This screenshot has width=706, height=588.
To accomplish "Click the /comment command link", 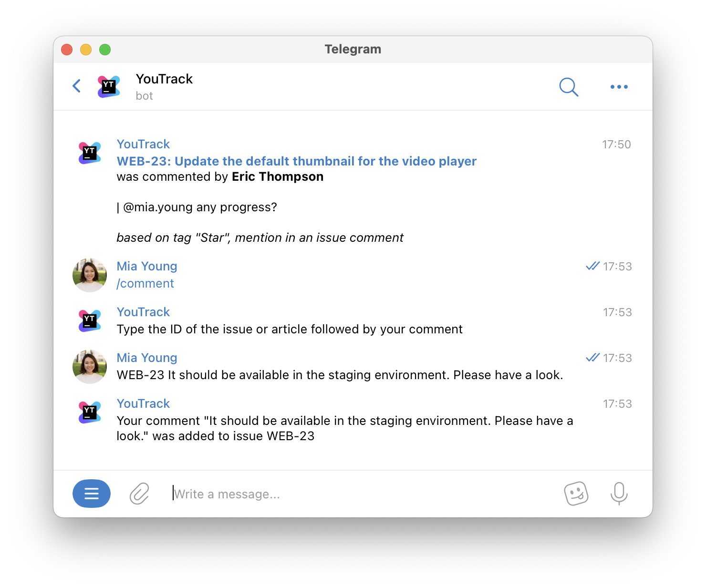I will [145, 283].
